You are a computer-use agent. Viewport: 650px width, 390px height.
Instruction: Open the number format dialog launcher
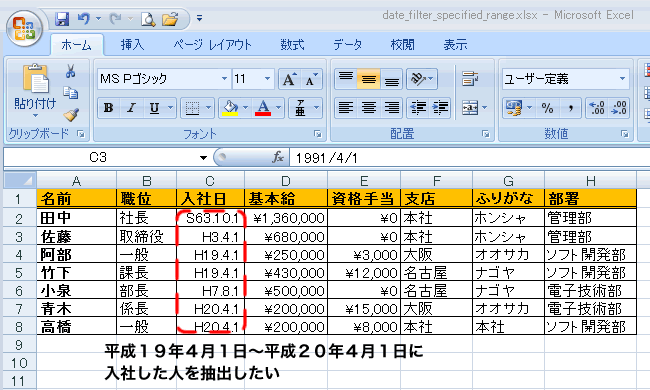[624, 134]
